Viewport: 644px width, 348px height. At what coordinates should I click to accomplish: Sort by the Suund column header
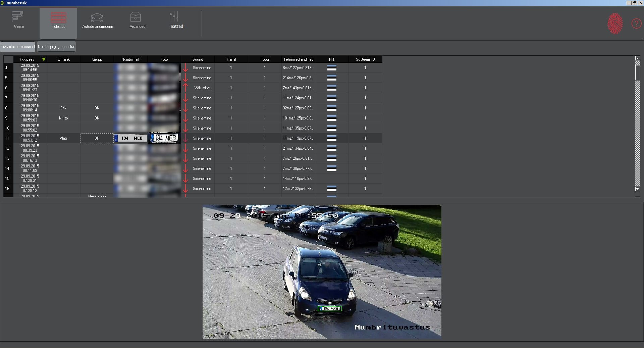[198, 59]
